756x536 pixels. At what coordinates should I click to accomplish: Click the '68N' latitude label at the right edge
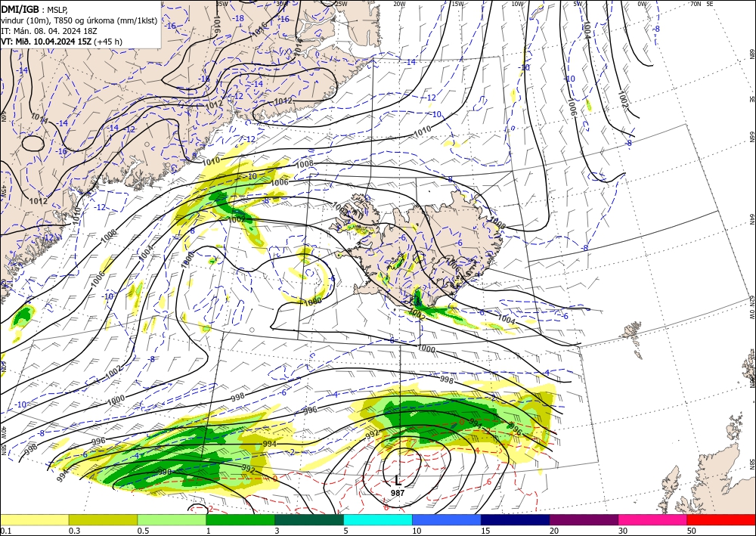pyautogui.click(x=751, y=54)
